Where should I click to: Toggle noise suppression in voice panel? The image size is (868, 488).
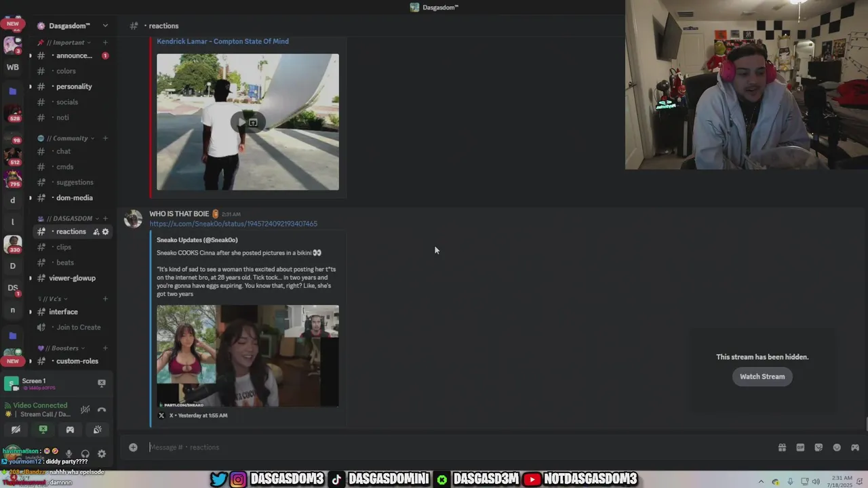[x=85, y=409]
